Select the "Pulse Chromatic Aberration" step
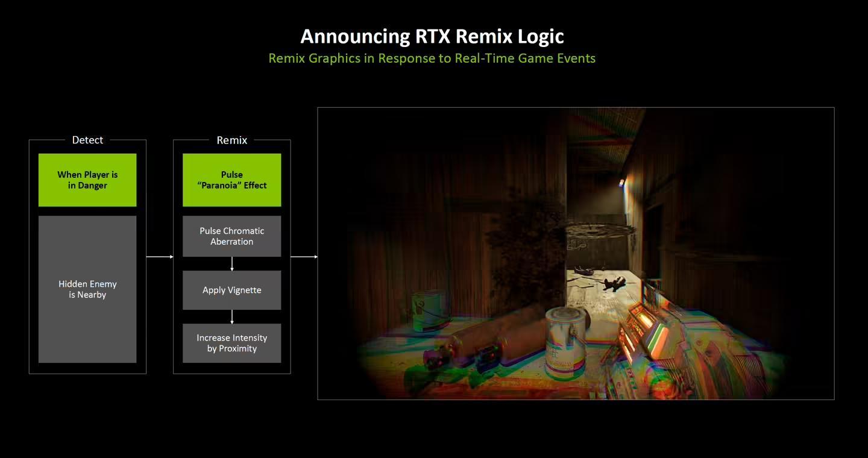The image size is (868, 458). [x=232, y=236]
